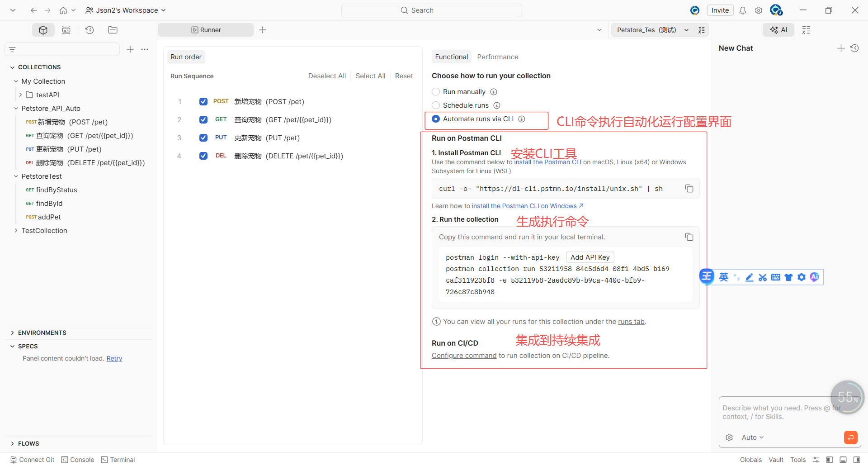
Task: Copy the postman collection run command
Action: (x=689, y=237)
